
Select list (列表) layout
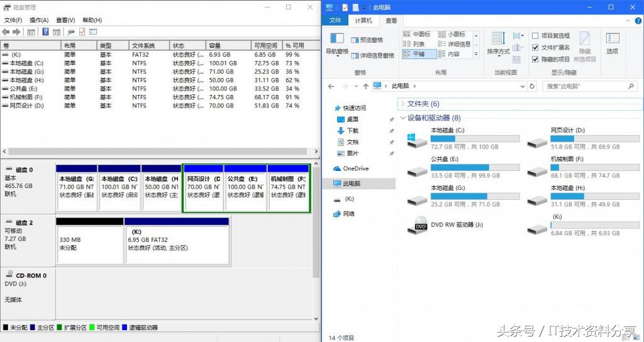click(x=414, y=44)
